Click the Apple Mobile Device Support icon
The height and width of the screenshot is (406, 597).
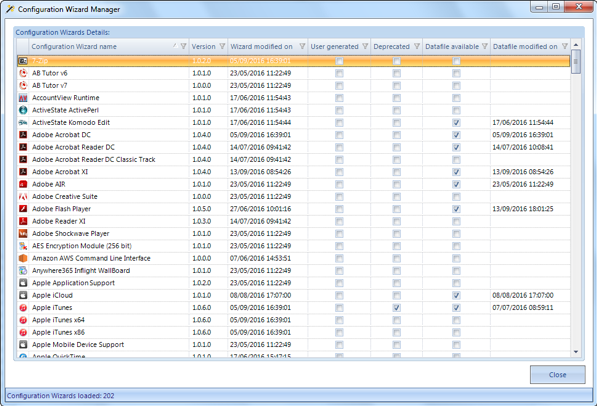[x=23, y=344]
